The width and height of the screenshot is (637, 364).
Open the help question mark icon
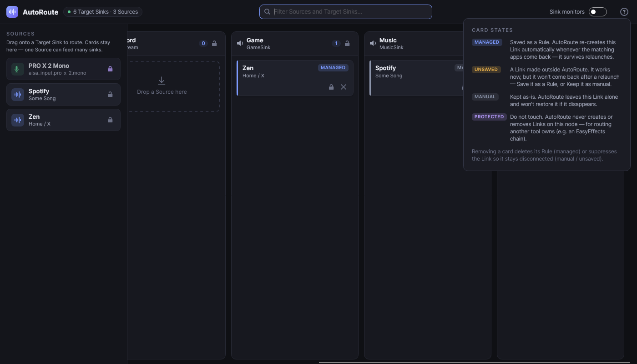pos(624,12)
